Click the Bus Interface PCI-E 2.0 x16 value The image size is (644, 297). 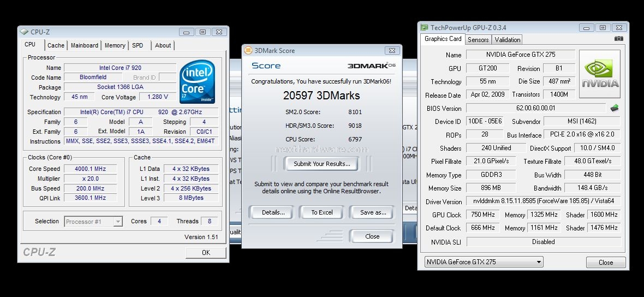[x=582, y=134]
